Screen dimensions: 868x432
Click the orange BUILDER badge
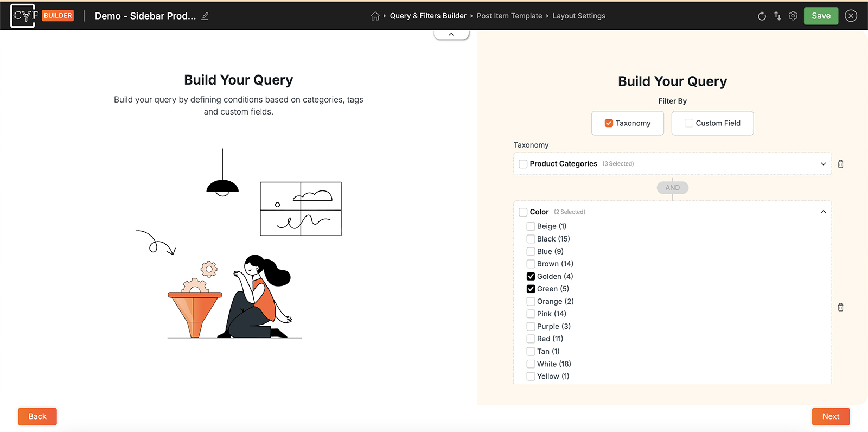pos(58,16)
